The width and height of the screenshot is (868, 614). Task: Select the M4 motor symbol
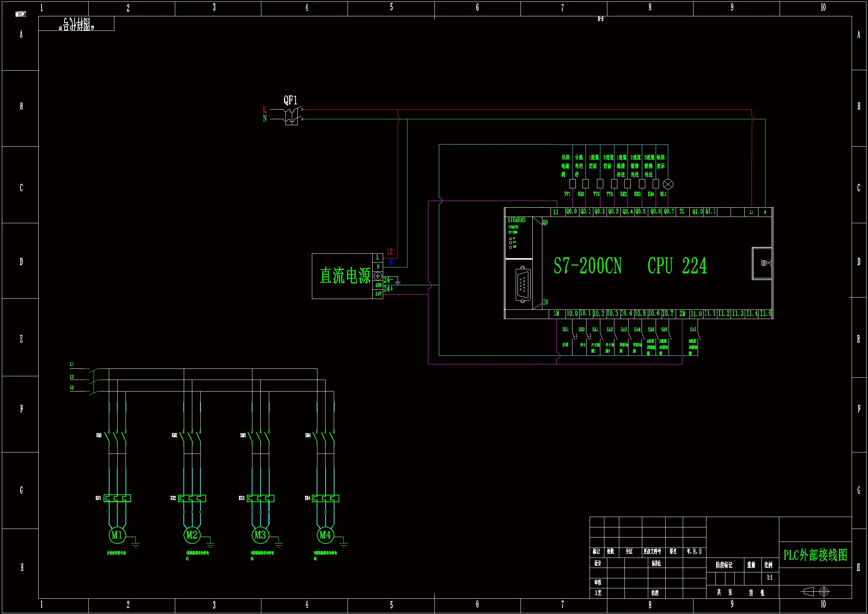325,535
